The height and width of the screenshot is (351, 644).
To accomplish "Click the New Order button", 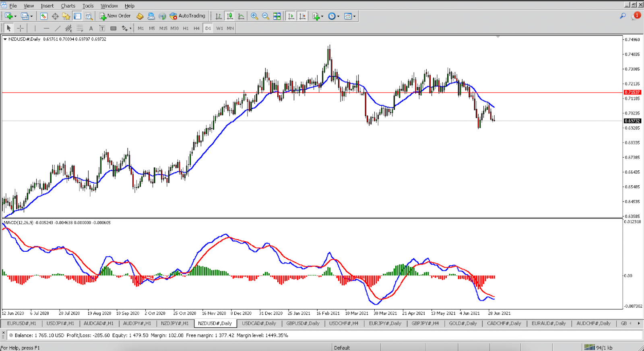I will [x=115, y=16].
